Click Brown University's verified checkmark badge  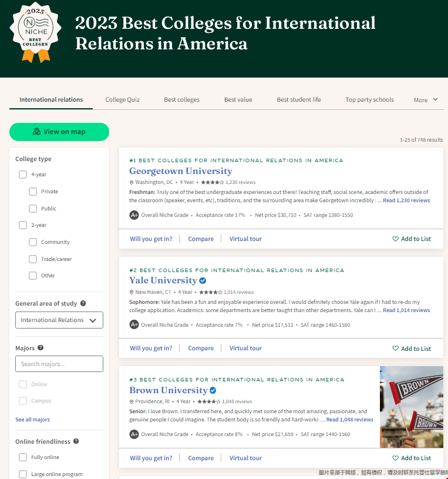click(213, 390)
